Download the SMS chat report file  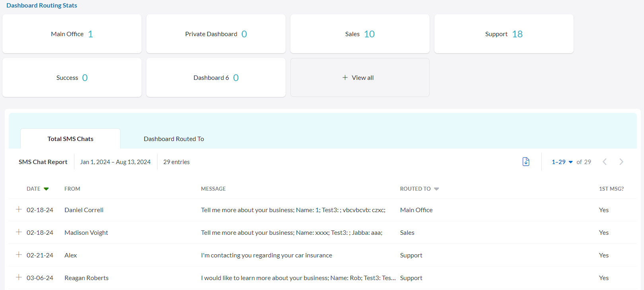525,162
